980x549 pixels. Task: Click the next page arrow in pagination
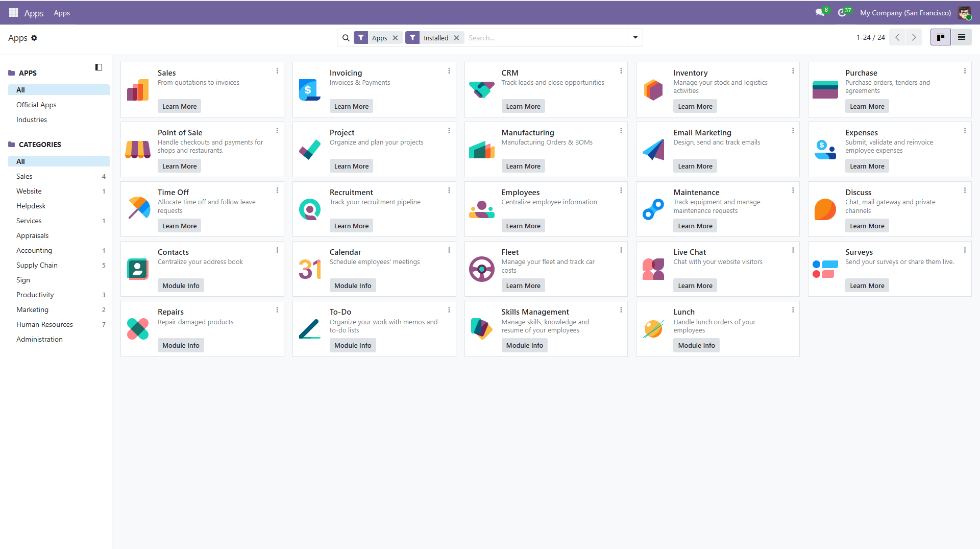coord(914,37)
